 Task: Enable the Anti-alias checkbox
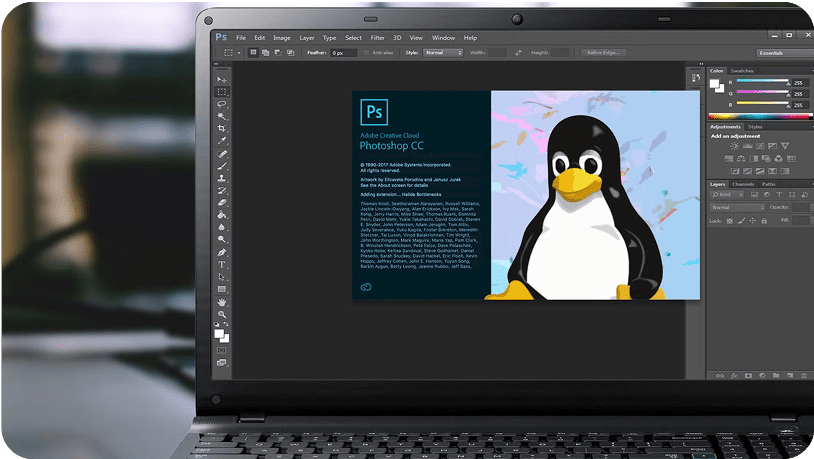366,52
